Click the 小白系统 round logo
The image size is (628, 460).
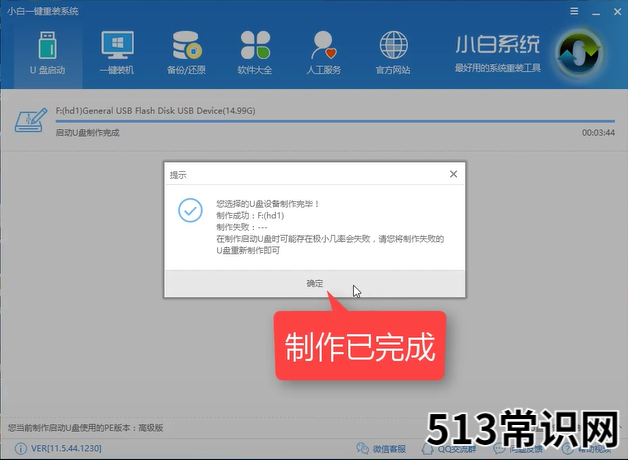[x=579, y=52]
